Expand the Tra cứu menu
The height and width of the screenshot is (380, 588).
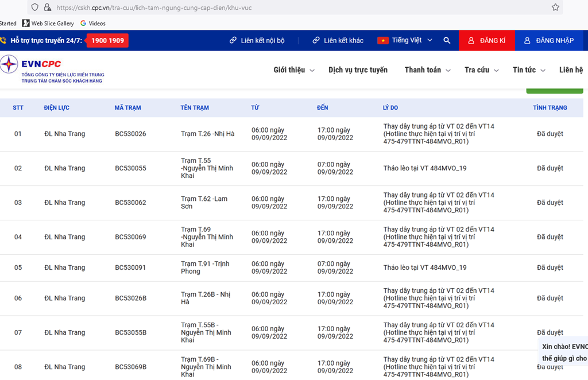[x=481, y=70]
